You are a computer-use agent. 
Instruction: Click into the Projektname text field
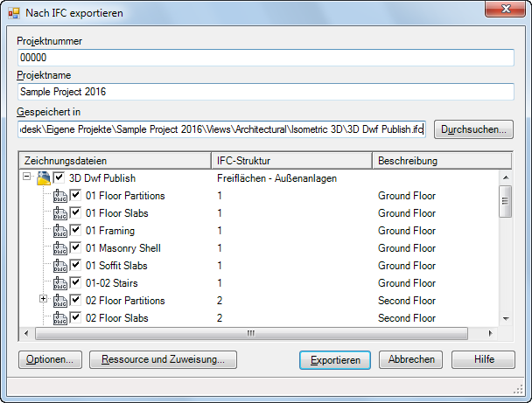[x=265, y=92]
